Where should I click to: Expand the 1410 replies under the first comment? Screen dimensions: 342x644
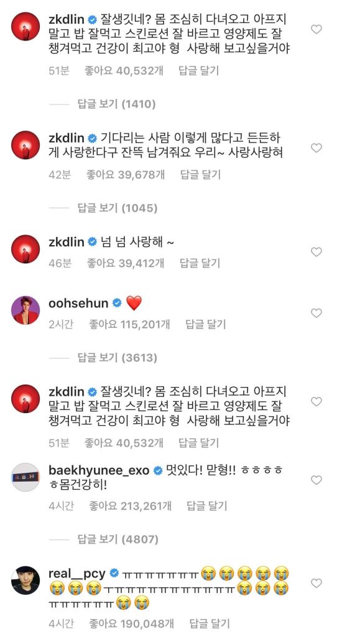tap(117, 104)
